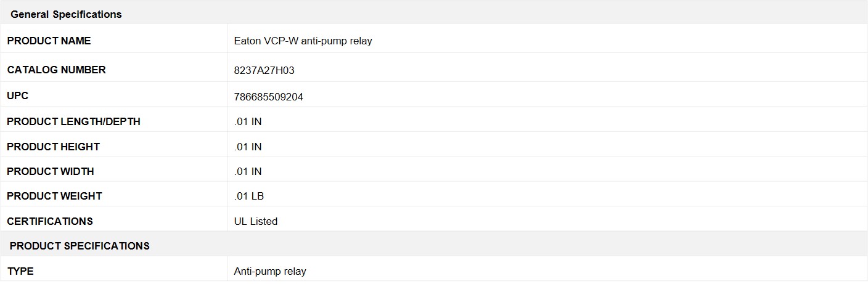
Task: Click the PRODUCT HEIGHT label
Action: coord(54,147)
